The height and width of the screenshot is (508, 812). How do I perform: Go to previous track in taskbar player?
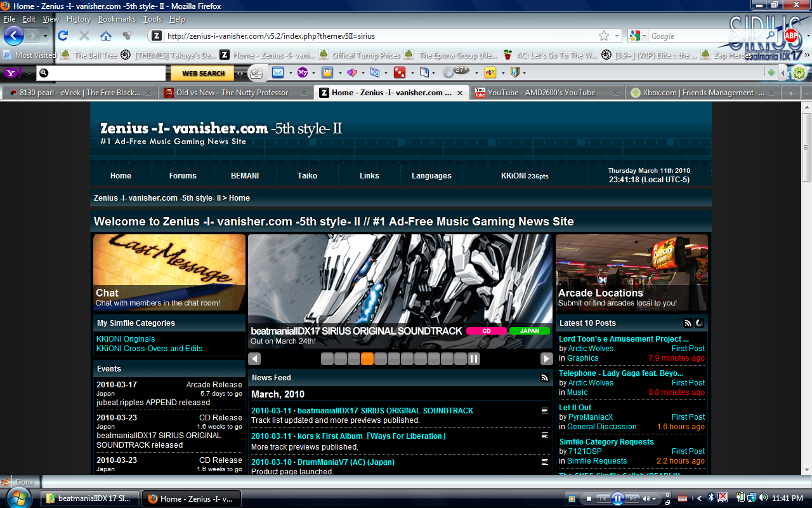(603, 498)
